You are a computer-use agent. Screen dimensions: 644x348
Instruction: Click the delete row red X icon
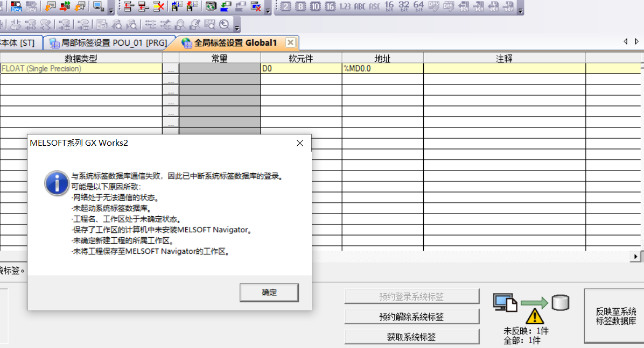(158, 6)
